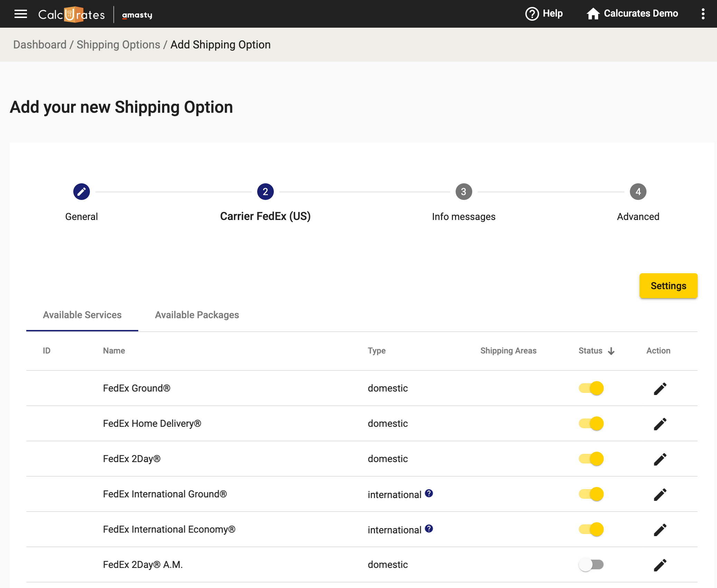The width and height of the screenshot is (717, 588).
Task: Switch to Available Services tab
Action: pyautogui.click(x=82, y=315)
